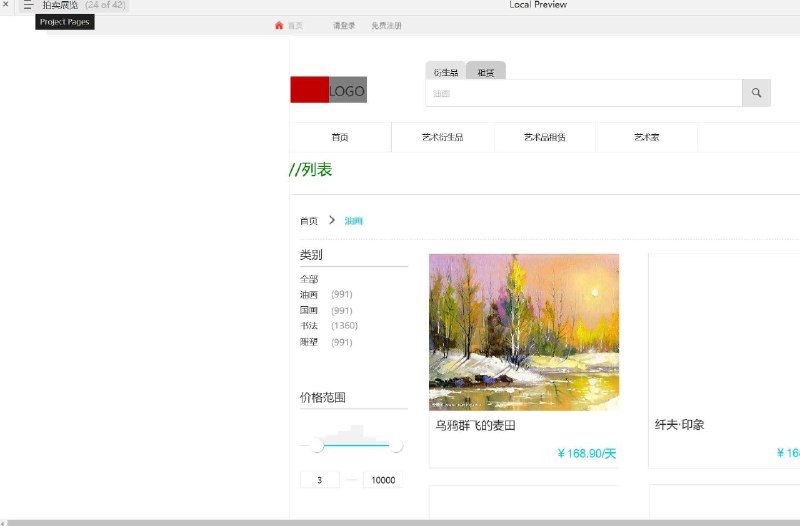
Task: Click the green //列表 heading
Action: click(x=311, y=169)
